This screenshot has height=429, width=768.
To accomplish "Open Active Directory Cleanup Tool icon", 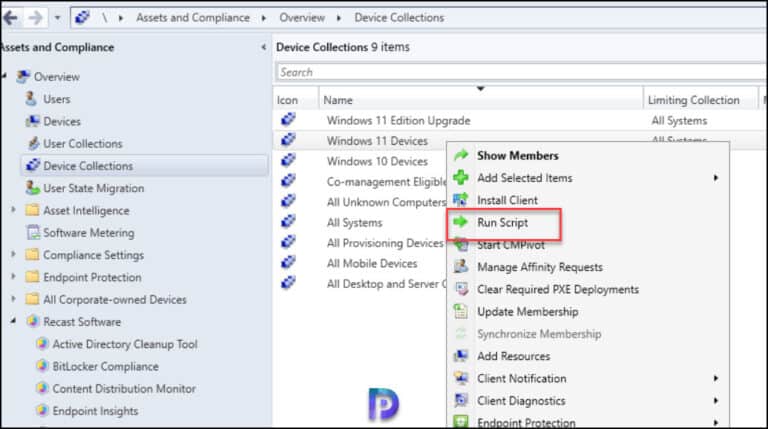I will (x=43, y=344).
